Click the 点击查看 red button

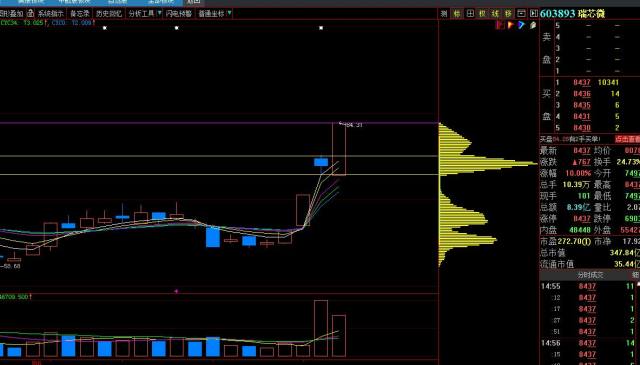click(627, 139)
